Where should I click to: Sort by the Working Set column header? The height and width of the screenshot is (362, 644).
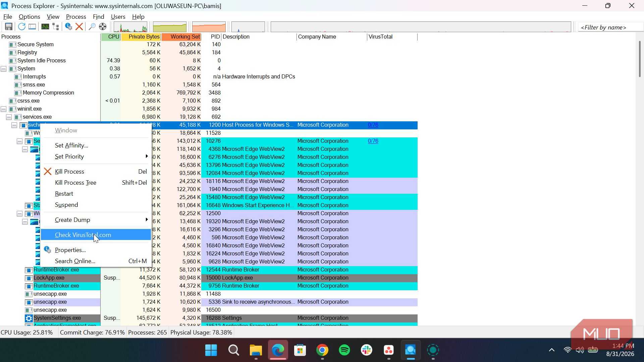(181, 37)
